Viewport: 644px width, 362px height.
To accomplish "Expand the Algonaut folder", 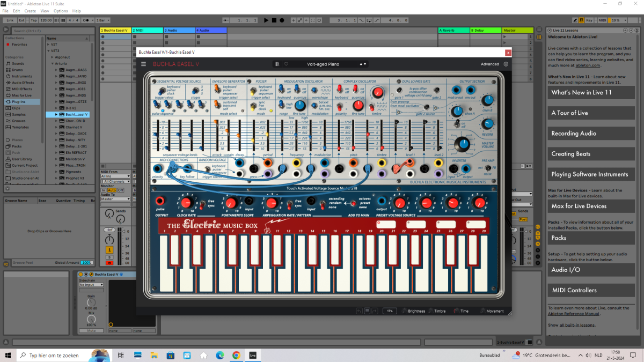I will coord(53,56).
